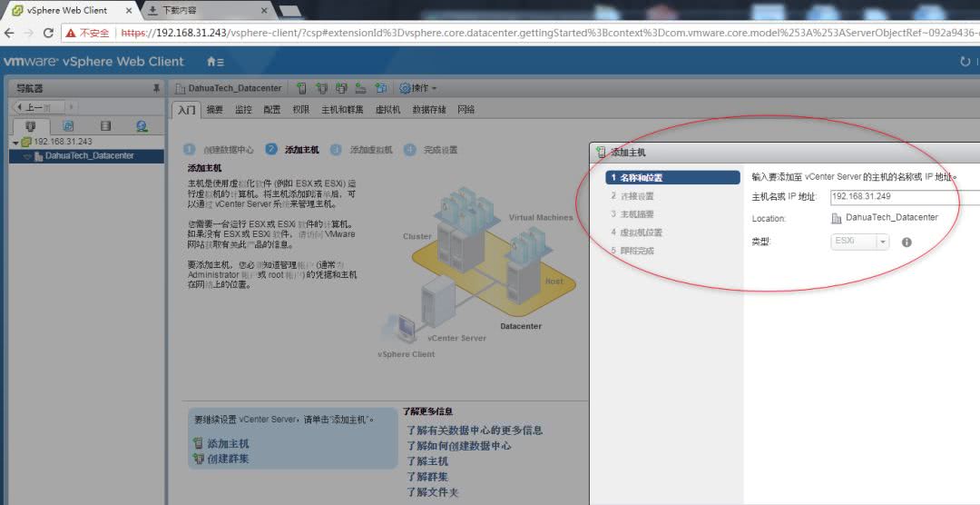Click the info icon beside 类型 dropdown
This screenshot has width=980, height=505.
coord(906,242)
